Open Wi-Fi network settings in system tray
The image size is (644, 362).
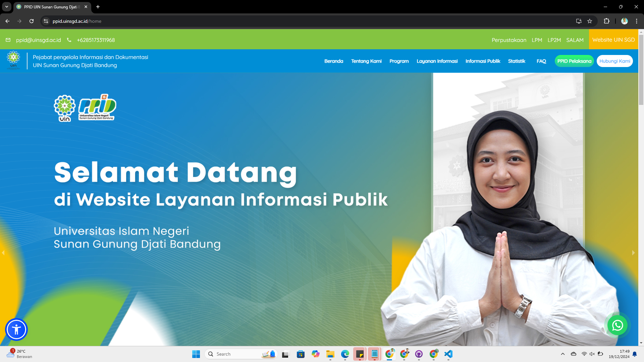point(584,354)
